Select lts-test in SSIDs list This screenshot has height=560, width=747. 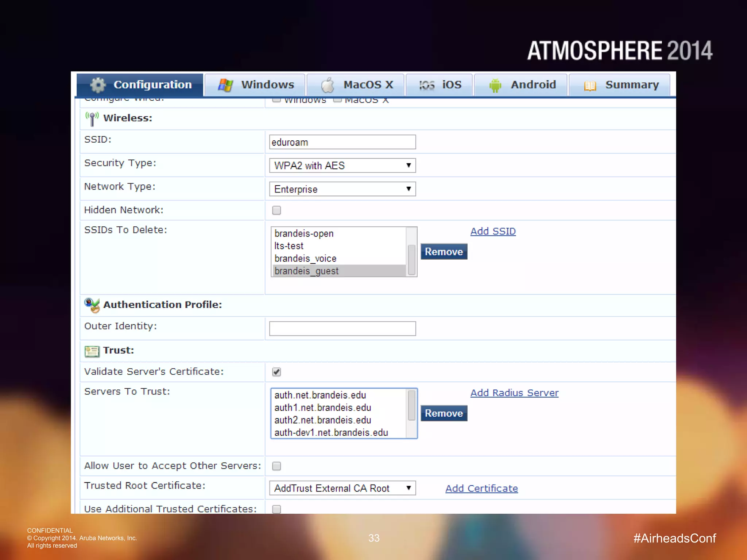339,246
